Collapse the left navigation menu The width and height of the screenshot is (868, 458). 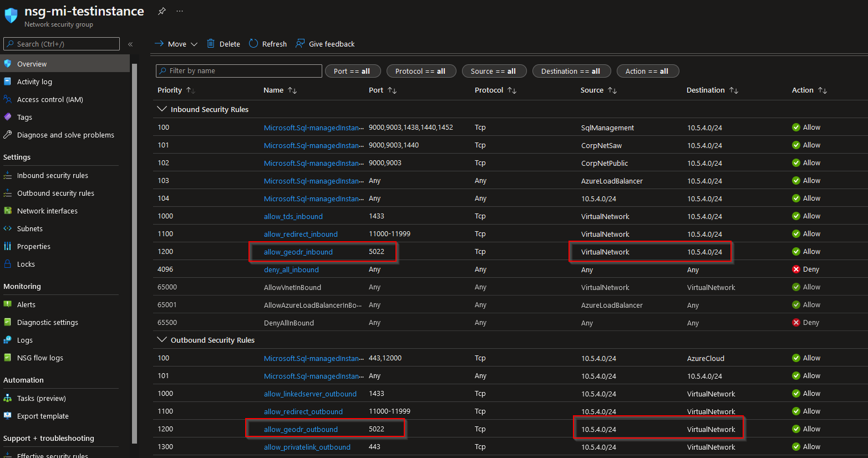pyautogui.click(x=130, y=44)
